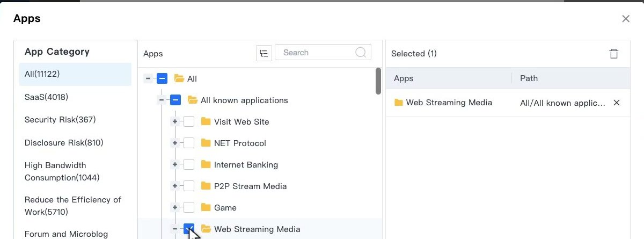Expand the P2P Stream Media node
Screen dimensions: 644x239
pos(175,186)
